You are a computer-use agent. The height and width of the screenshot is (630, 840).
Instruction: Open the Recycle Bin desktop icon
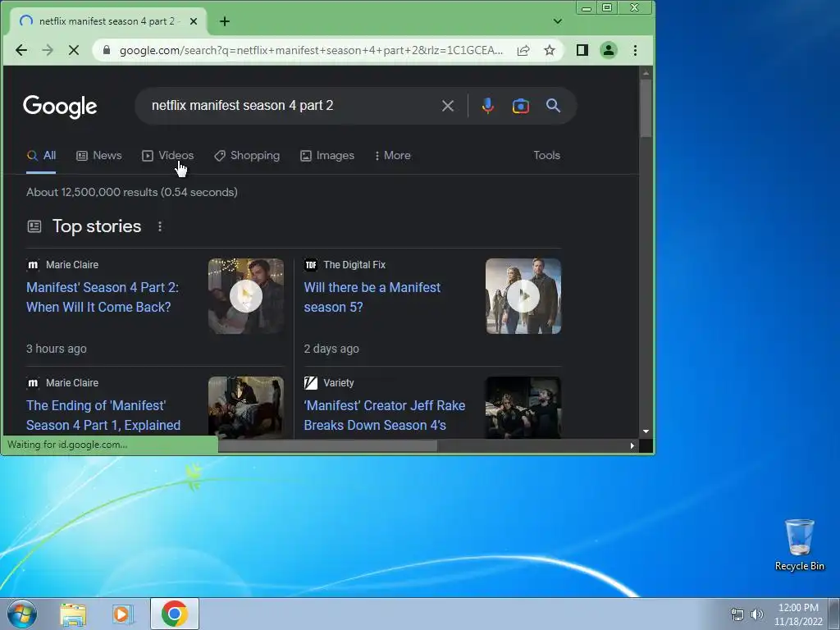pyautogui.click(x=799, y=546)
